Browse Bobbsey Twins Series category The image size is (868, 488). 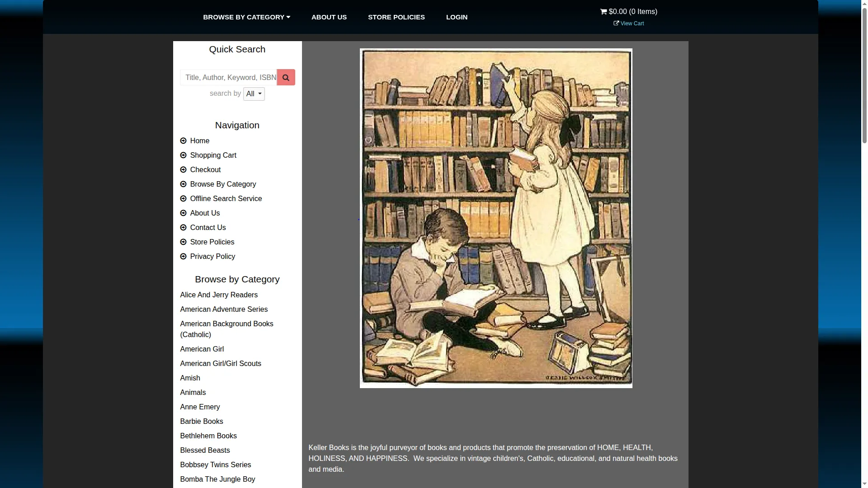pyautogui.click(x=215, y=465)
